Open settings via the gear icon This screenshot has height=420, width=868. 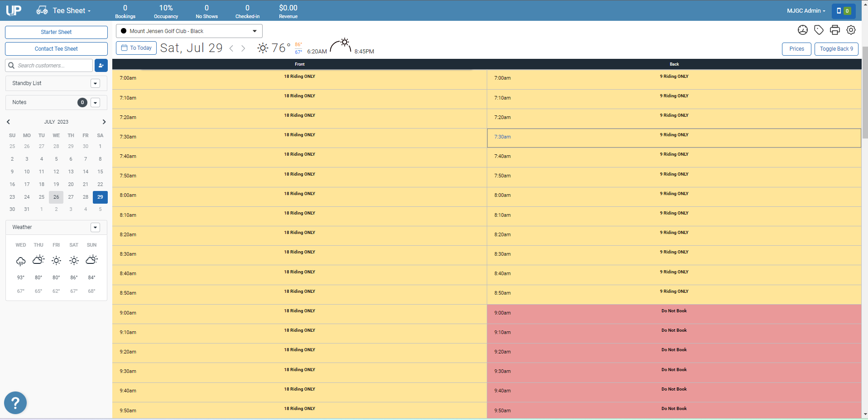point(851,30)
